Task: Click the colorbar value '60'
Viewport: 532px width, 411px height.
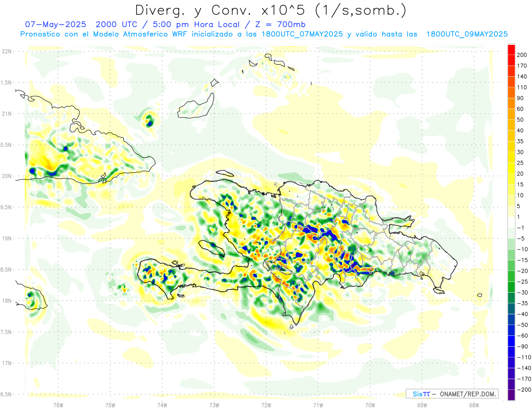Action: pos(520,109)
